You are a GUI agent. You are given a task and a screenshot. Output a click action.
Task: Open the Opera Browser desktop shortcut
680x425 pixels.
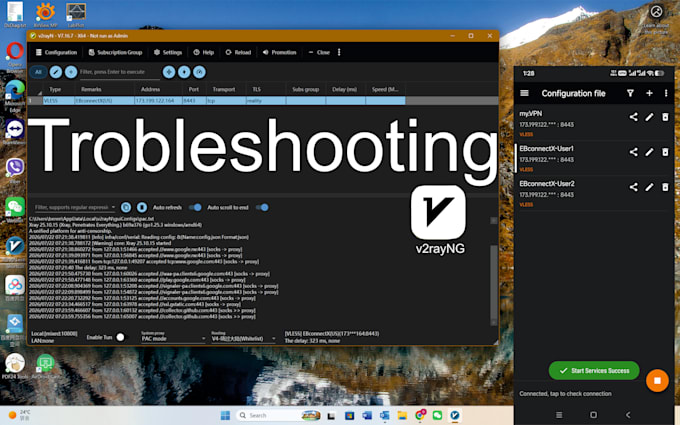15,56
